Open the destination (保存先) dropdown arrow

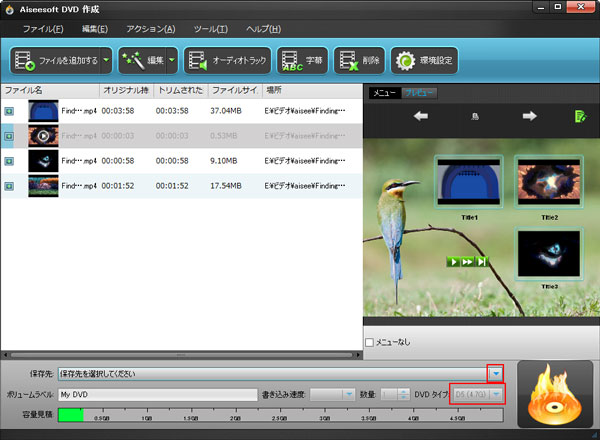tap(496, 373)
